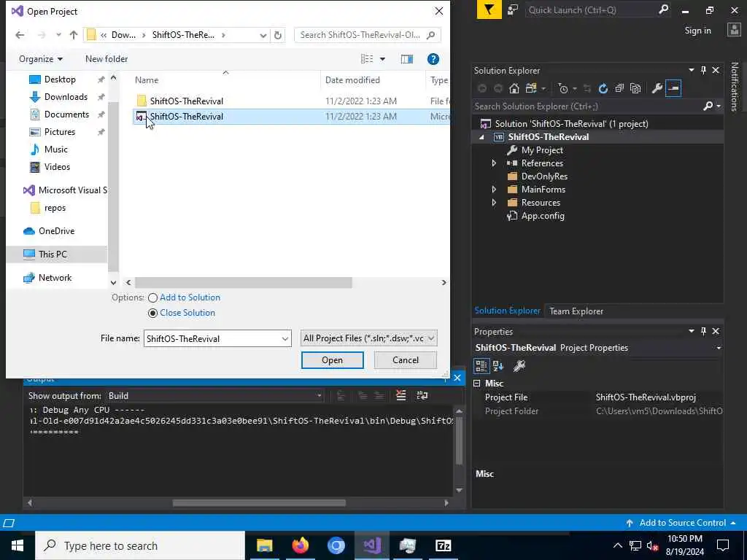Select OneDrive in the dialog sidebar

57,231
